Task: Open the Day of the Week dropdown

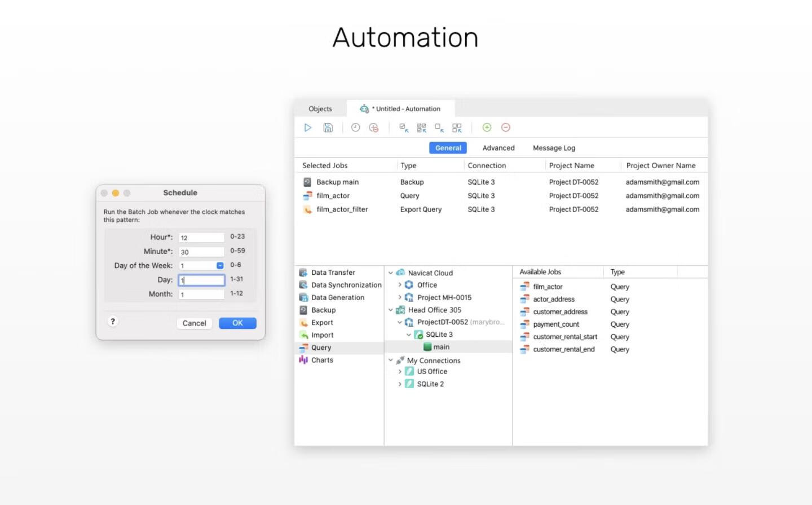Action: click(x=220, y=266)
